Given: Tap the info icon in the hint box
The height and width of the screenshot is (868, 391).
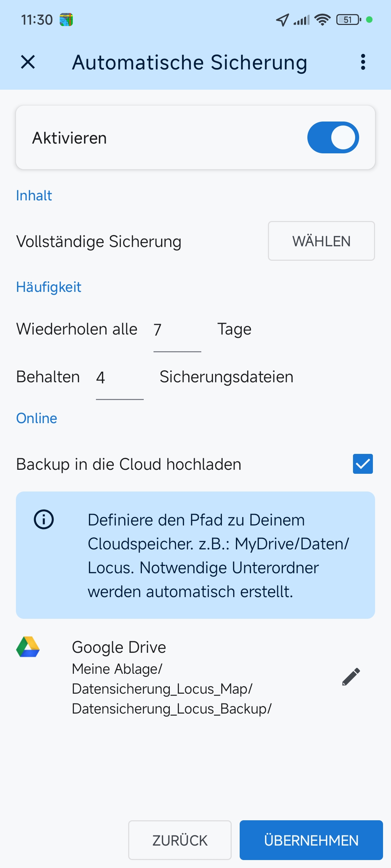Looking at the screenshot, I should [x=44, y=519].
